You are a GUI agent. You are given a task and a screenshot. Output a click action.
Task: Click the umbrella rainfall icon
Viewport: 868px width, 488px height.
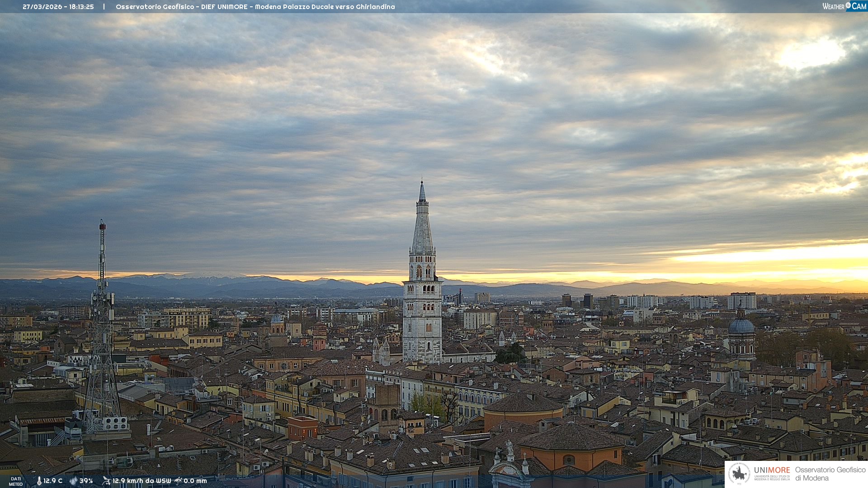click(x=178, y=481)
